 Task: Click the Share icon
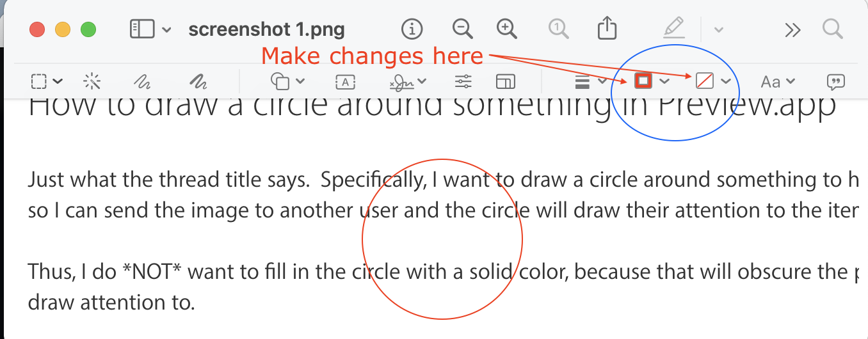tap(606, 29)
